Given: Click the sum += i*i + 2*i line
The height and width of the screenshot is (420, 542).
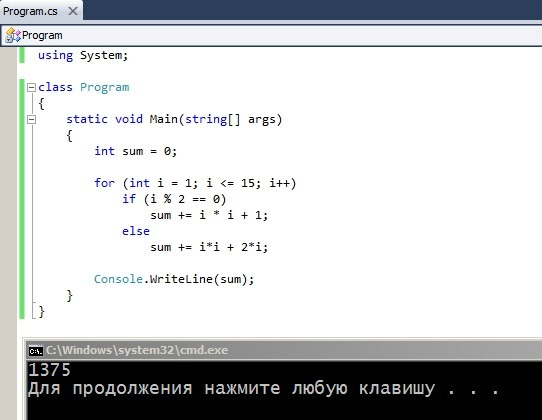Looking at the screenshot, I should [x=209, y=247].
